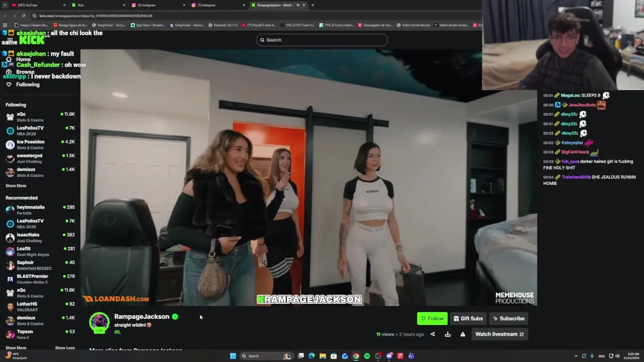Open LosPollosTV channel in Following list
This screenshot has width=644, height=362.
[x=40, y=131]
